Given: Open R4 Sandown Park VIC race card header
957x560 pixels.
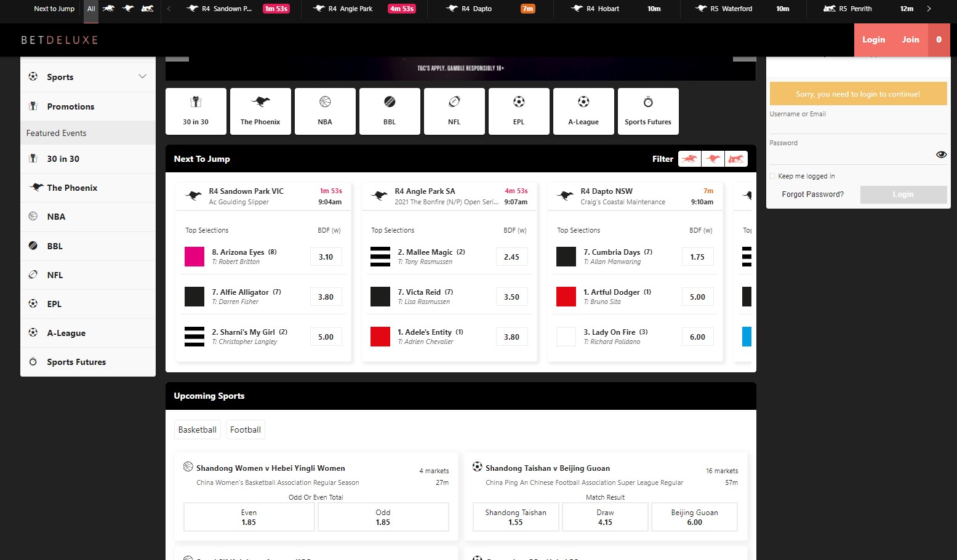Looking at the screenshot, I should coord(263,196).
